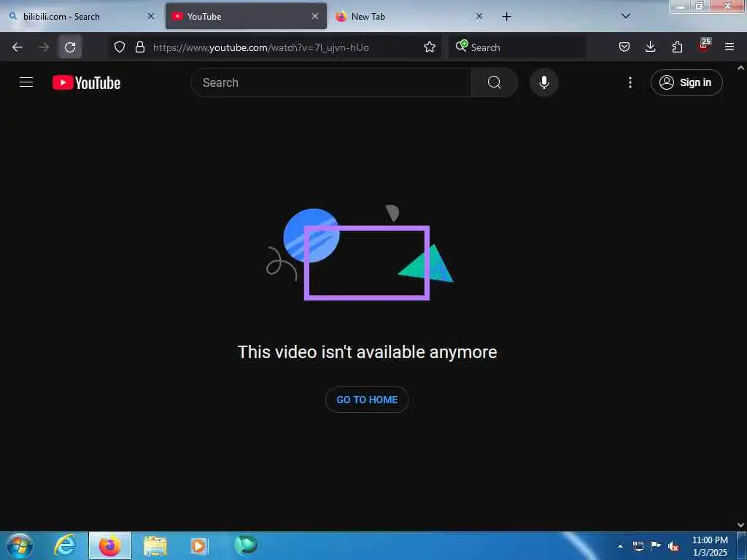Image resolution: width=747 pixels, height=560 pixels.
Task: Click scrollbar up arrow of page
Action: click(741, 68)
